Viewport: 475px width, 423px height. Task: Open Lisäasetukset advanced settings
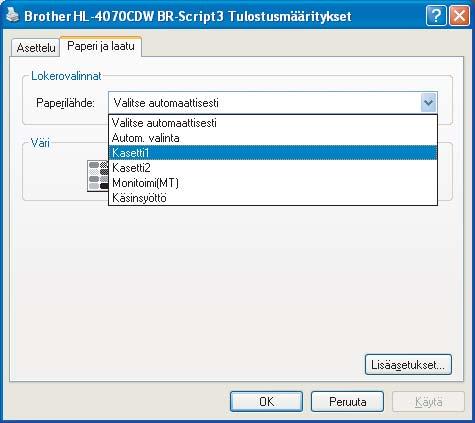(408, 365)
